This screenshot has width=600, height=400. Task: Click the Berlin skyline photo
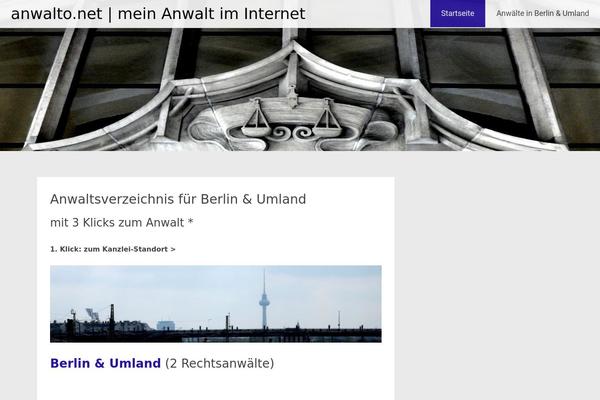click(x=215, y=304)
